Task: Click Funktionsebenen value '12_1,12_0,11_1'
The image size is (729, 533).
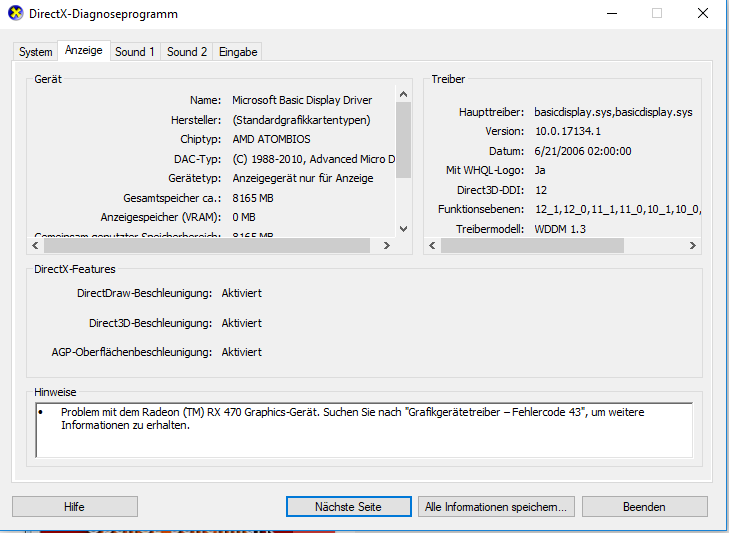Action: click(x=618, y=209)
